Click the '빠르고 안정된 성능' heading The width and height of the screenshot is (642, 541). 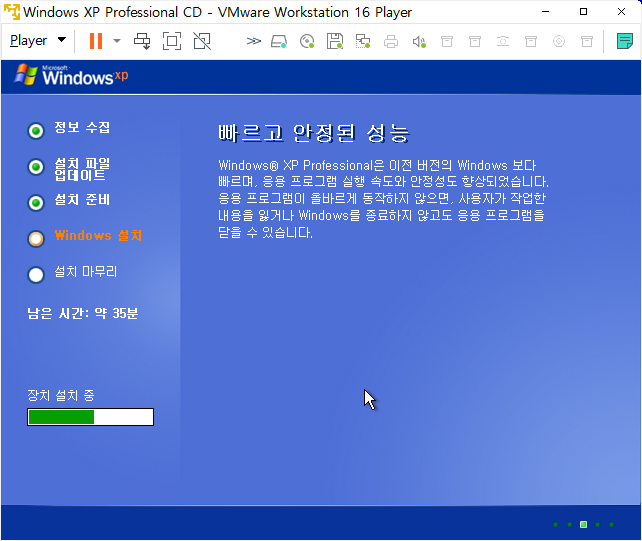pyautogui.click(x=314, y=134)
